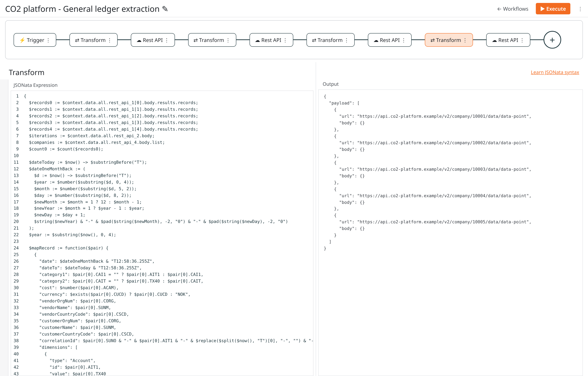
Task: Click line 38 with the correlationId expression
Action: (176, 340)
